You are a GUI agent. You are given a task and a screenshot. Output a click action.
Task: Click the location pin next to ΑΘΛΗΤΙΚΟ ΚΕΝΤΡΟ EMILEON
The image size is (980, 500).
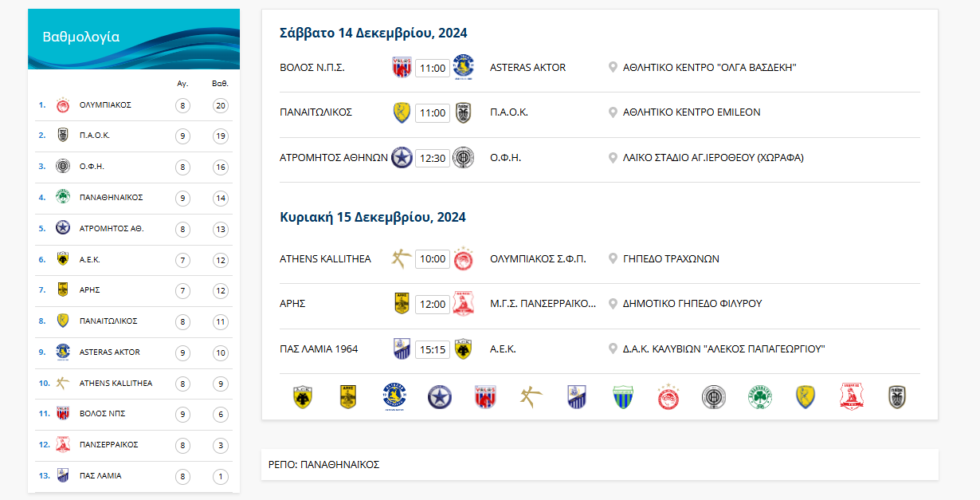(613, 112)
